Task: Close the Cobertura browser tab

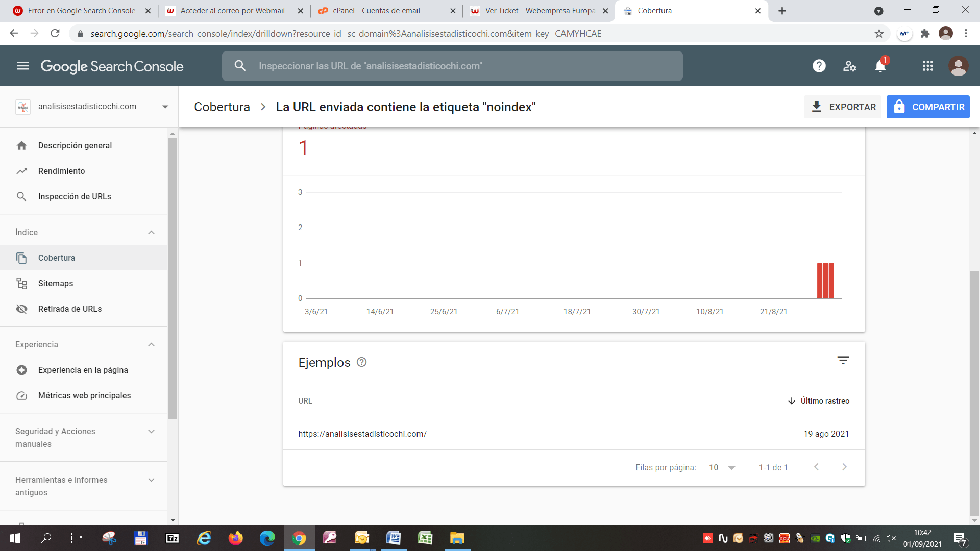Action: [x=758, y=11]
